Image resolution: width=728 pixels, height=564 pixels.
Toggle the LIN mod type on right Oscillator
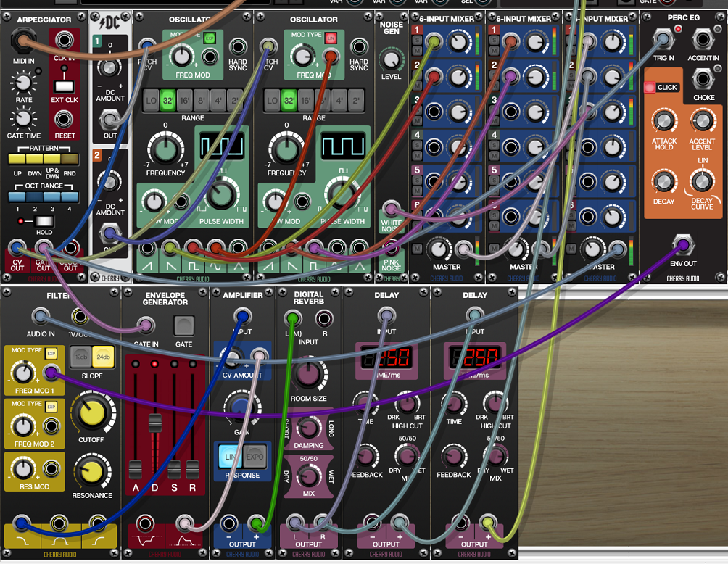point(331,38)
